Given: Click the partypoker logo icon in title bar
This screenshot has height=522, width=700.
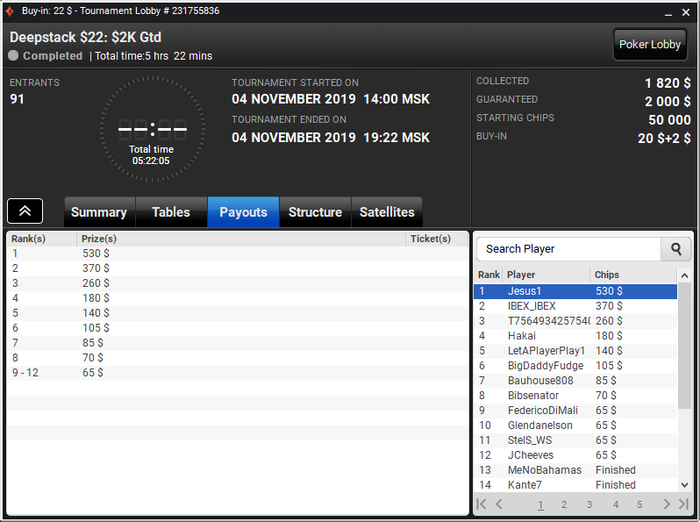Looking at the screenshot, I should (10, 11).
